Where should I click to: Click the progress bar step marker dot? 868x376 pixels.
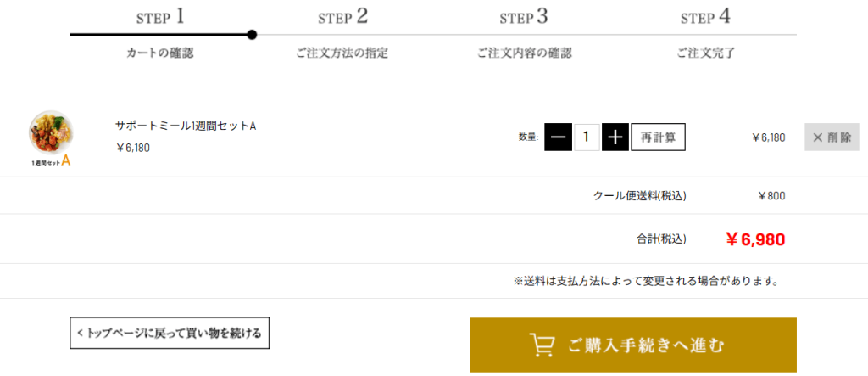pos(252,35)
